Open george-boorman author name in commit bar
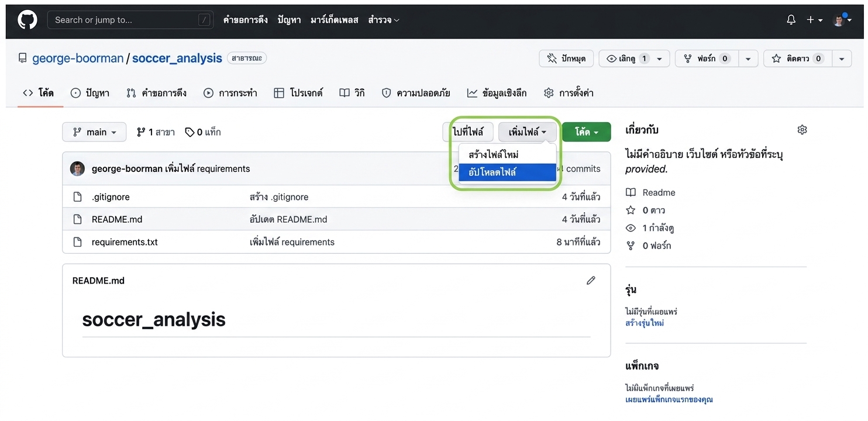Screen dimensions: 868x421 pos(127,169)
